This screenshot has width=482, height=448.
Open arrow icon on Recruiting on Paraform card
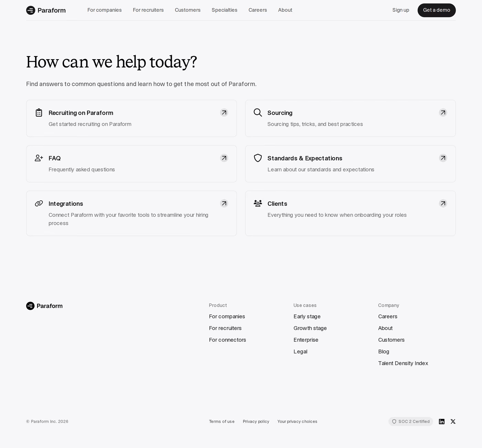coord(224,113)
